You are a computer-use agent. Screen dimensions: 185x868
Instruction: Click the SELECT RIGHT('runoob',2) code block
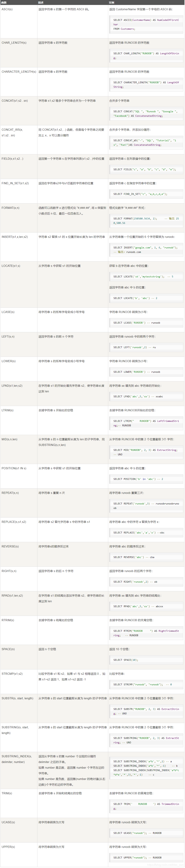(x=146, y=582)
